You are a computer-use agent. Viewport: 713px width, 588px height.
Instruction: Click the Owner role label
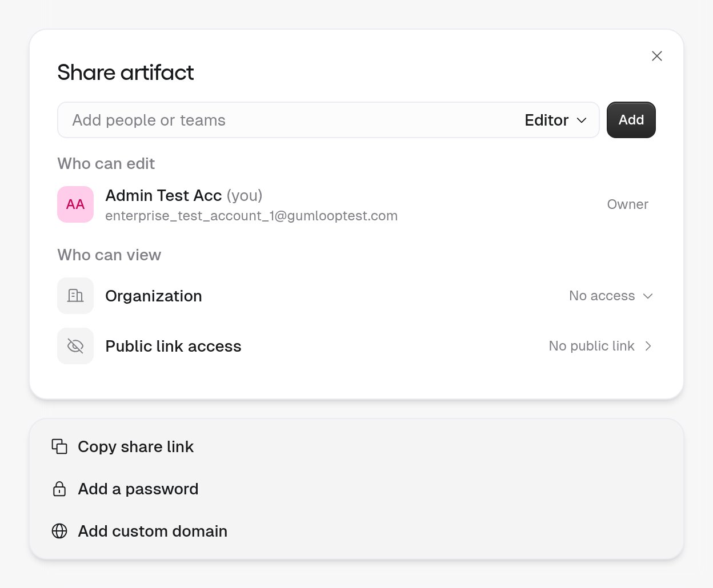[627, 204]
